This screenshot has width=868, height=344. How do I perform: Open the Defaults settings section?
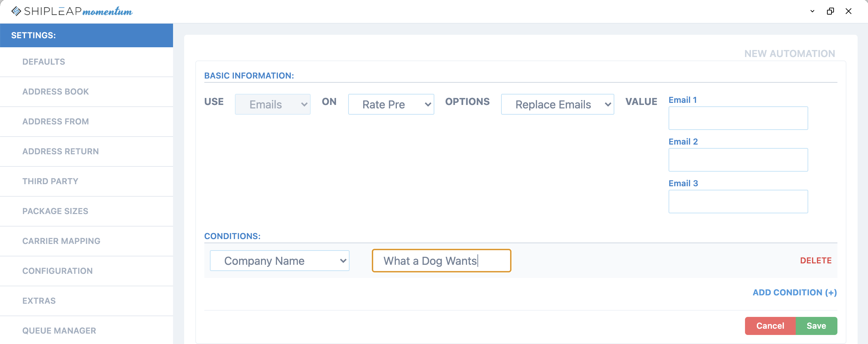click(87, 62)
